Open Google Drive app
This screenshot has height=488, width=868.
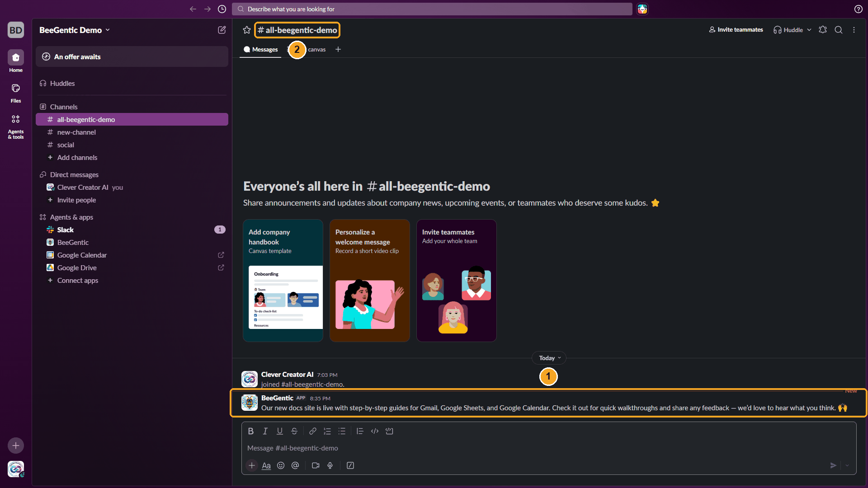point(132,268)
